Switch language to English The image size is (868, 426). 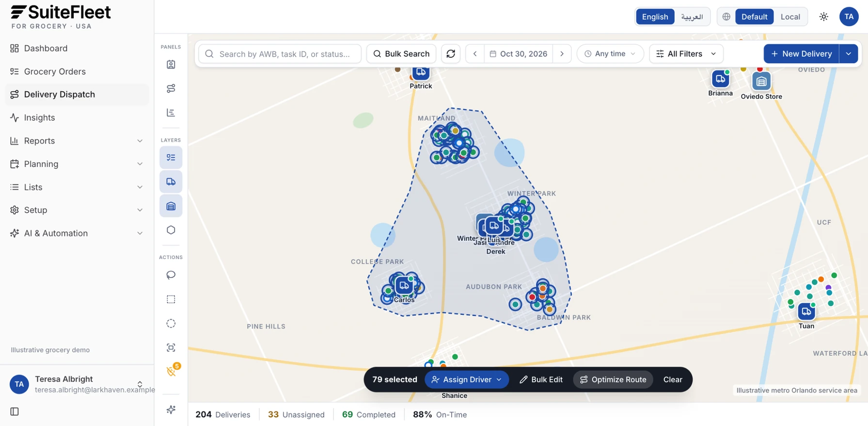click(x=655, y=16)
